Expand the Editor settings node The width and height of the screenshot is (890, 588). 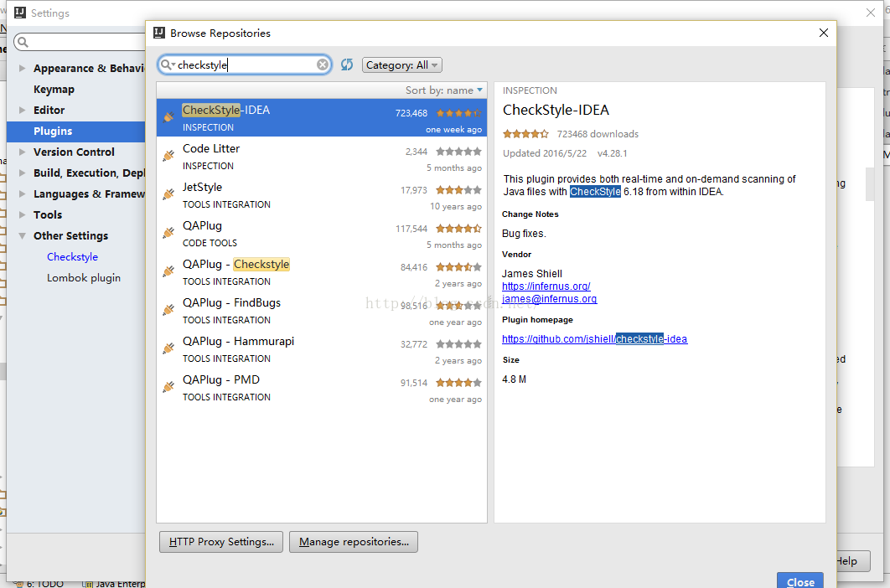tap(22, 110)
